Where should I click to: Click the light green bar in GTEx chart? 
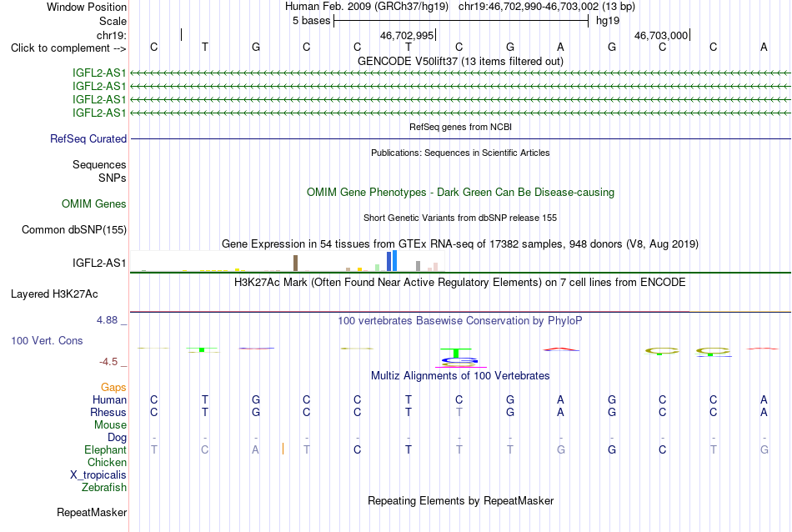coord(378,268)
